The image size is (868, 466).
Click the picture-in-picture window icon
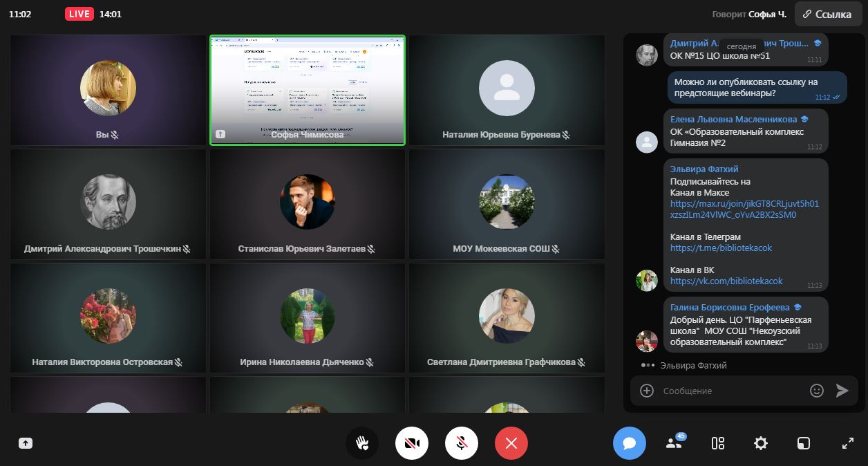(803, 443)
